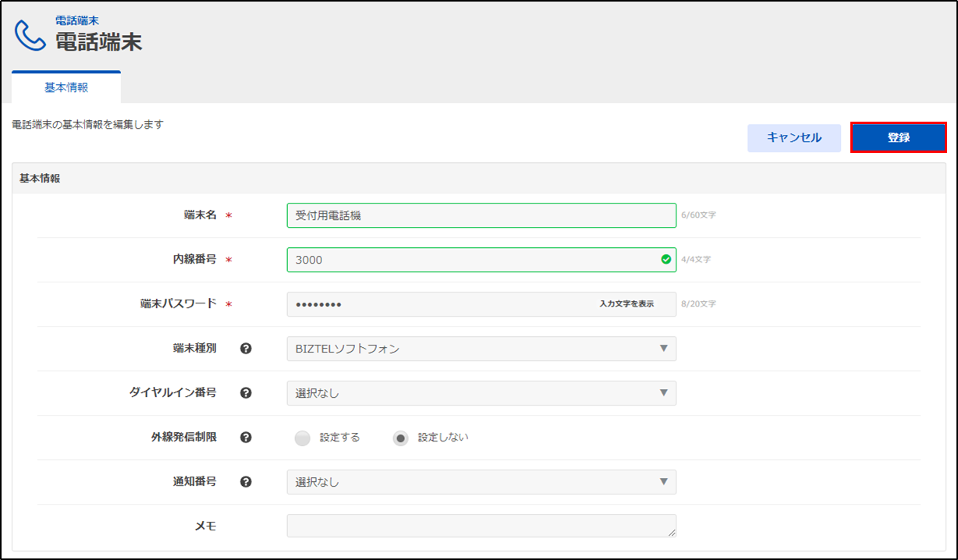958x560 pixels.
Task: Click help icon next to 外線発信制限
Action: [x=246, y=438]
